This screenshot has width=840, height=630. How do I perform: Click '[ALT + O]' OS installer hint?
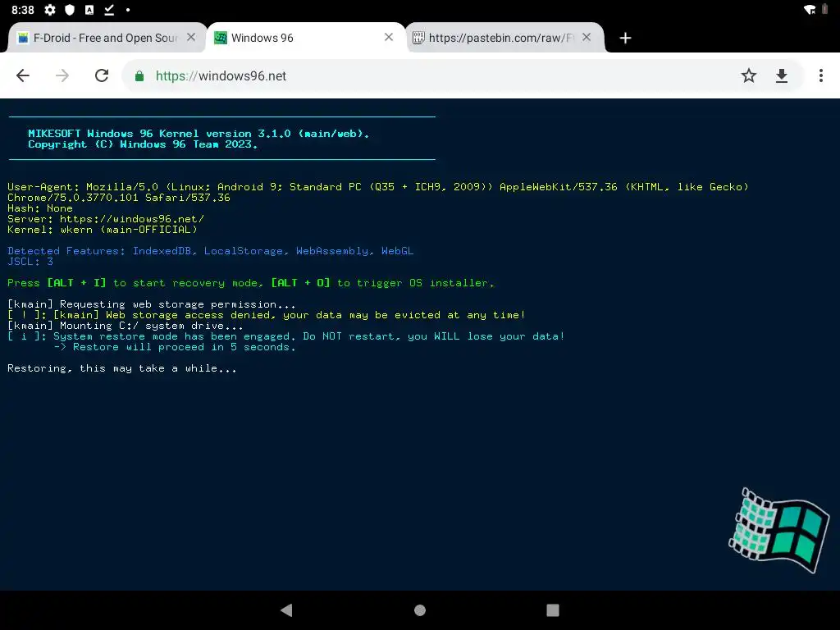[x=300, y=283]
